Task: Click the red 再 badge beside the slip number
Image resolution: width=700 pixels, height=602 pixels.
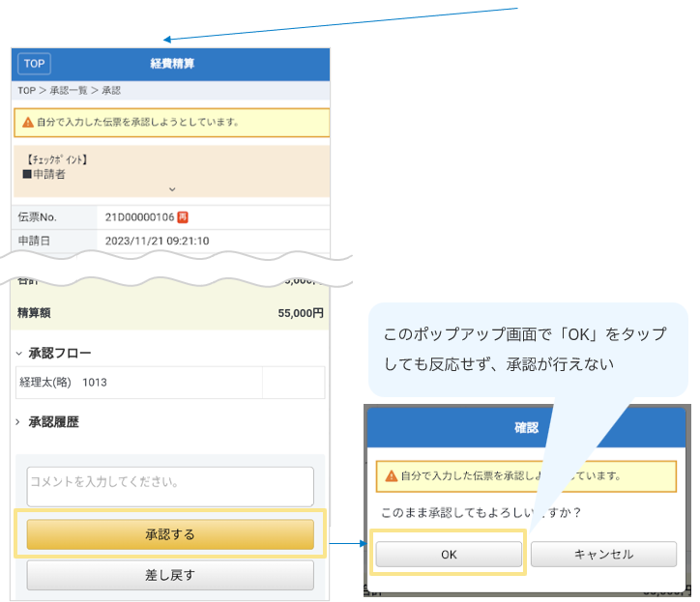Action: coord(183,216)
